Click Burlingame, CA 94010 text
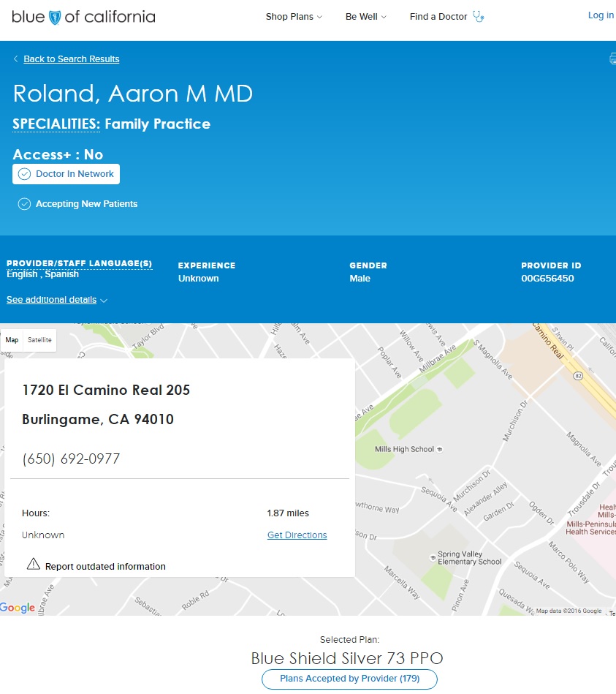The height and width of the screenshot is (694, 616). (98, 419)
